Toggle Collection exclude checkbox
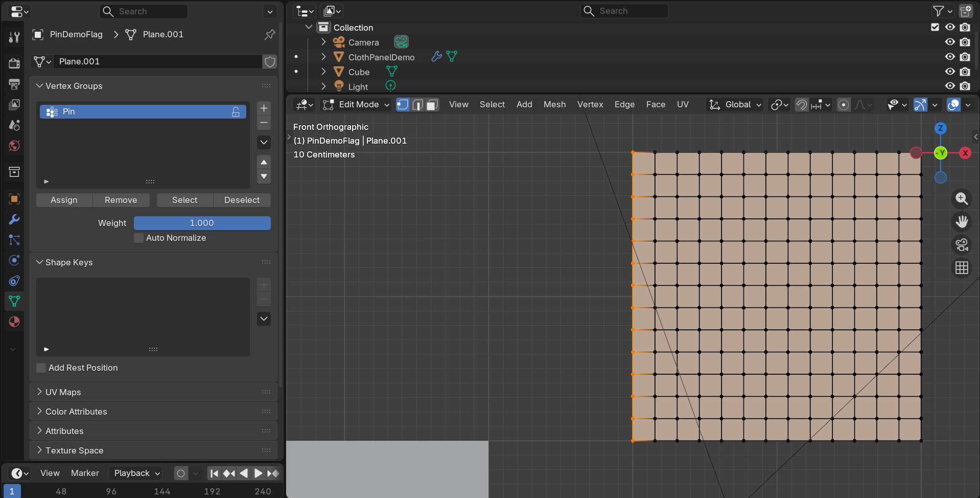Image resolution: width=980 pixels, height=498 pixels. click(935, 27)
